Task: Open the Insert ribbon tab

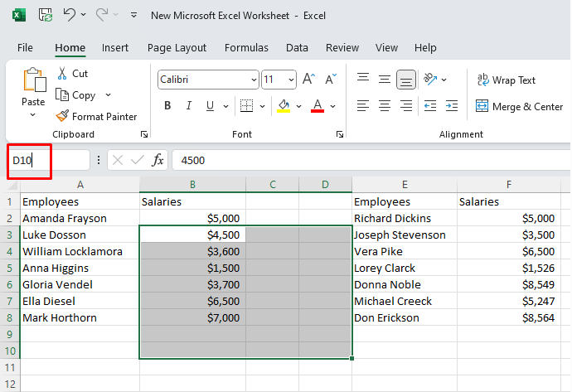Action: pos(115,48)
